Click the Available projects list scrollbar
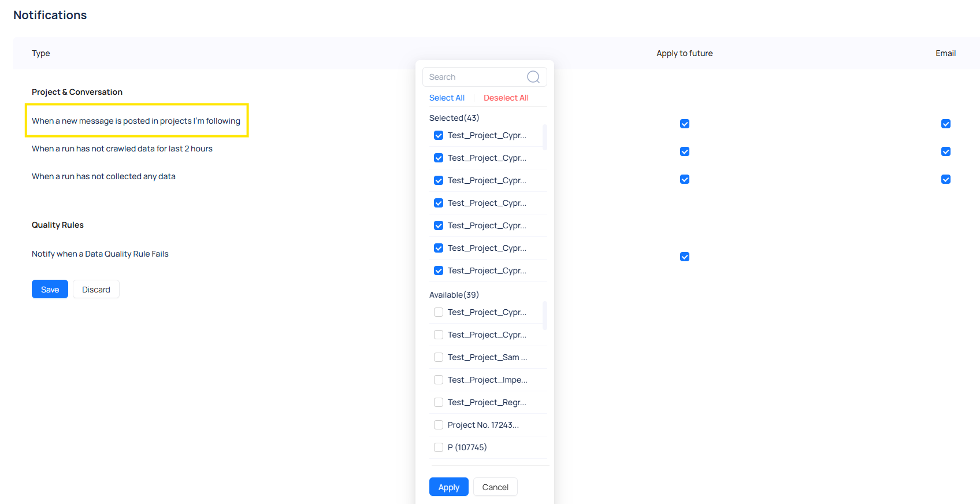This screenshot has width=980, height=504. 545,315
